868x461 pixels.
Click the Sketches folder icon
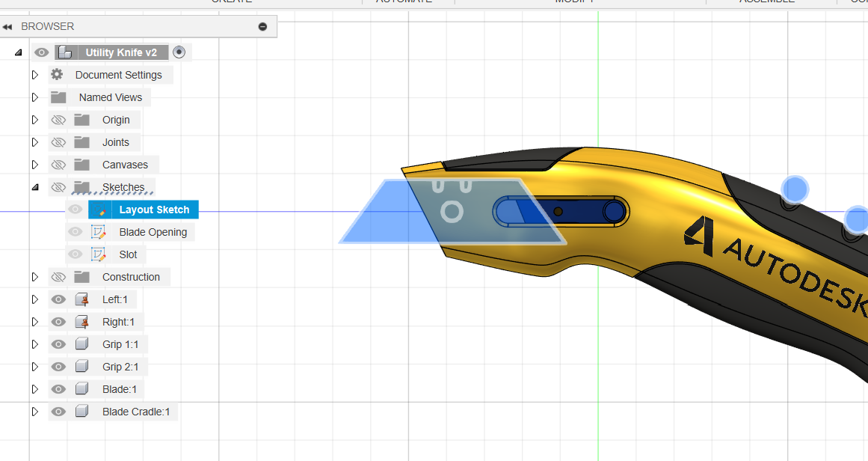82,187
